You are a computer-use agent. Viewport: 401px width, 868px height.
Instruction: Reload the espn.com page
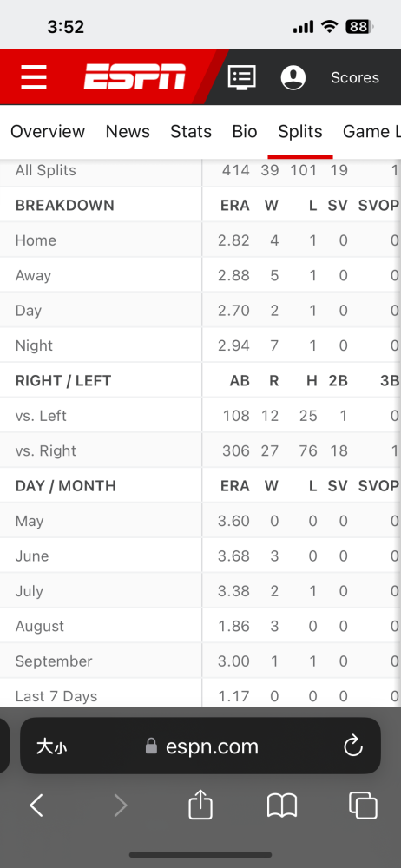tap(352, 746)
